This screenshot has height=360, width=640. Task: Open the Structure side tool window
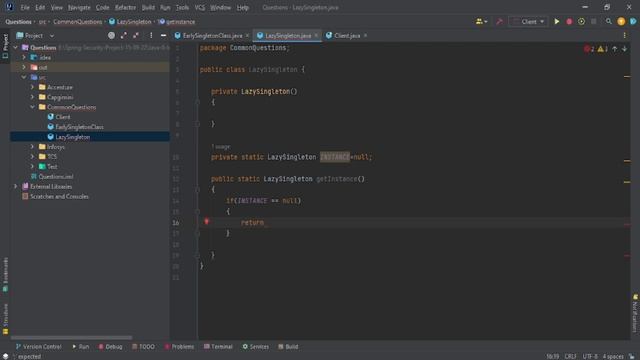click(x=5, y=319)
